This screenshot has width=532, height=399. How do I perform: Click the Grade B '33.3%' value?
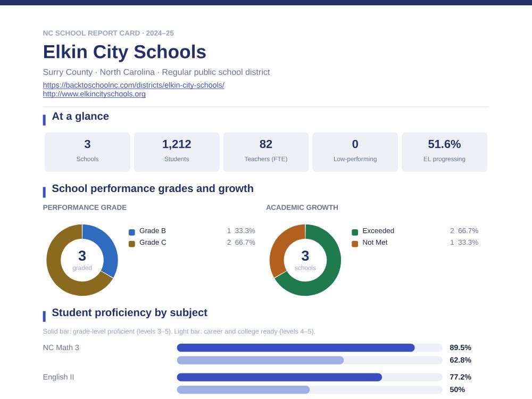245,231
